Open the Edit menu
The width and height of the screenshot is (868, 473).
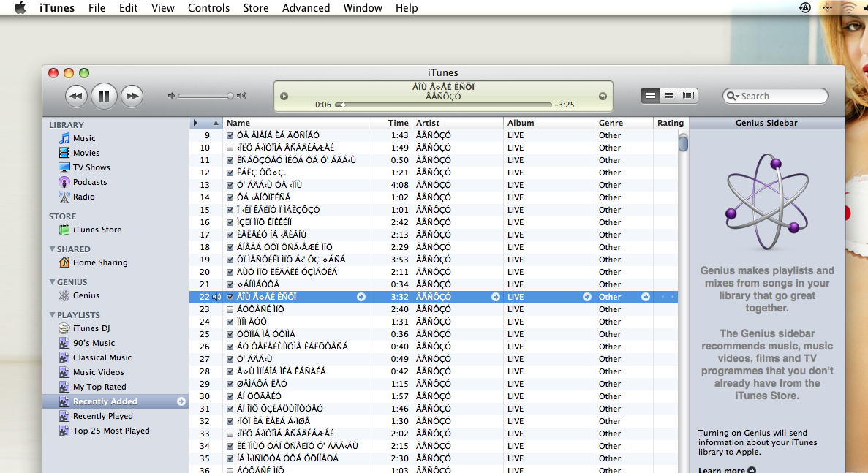(129, 8)
